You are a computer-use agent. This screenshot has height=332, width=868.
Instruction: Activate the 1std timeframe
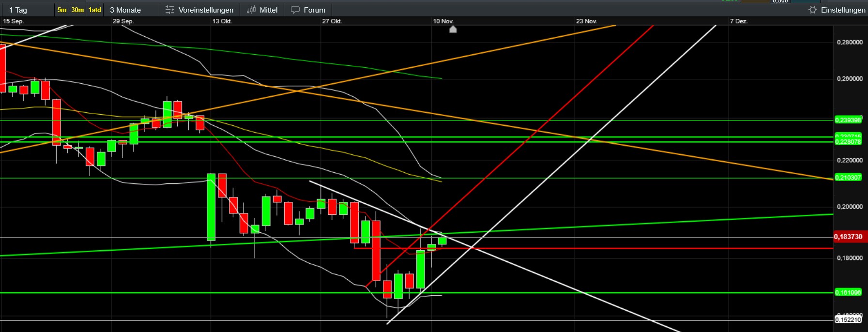[95, 10]
